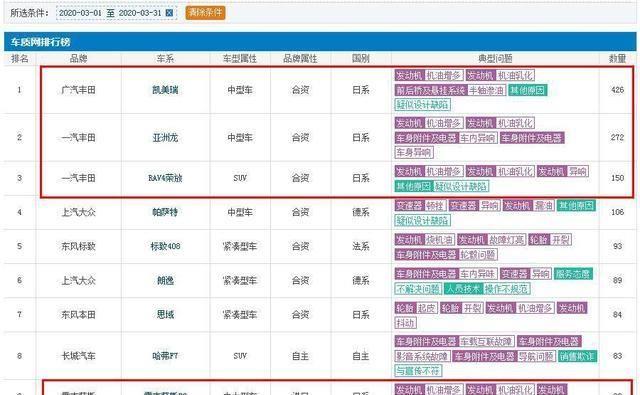Click 一汽丰田 in the 亚洲龙 row

pyautogui.click(x=78, y=138)
